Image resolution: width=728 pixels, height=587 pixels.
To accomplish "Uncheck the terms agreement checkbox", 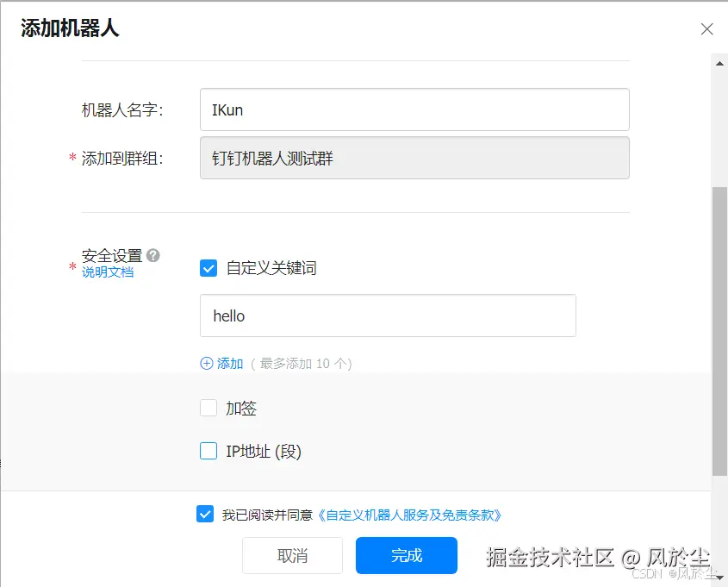I will pyautogui.click(x=205, y=515).
